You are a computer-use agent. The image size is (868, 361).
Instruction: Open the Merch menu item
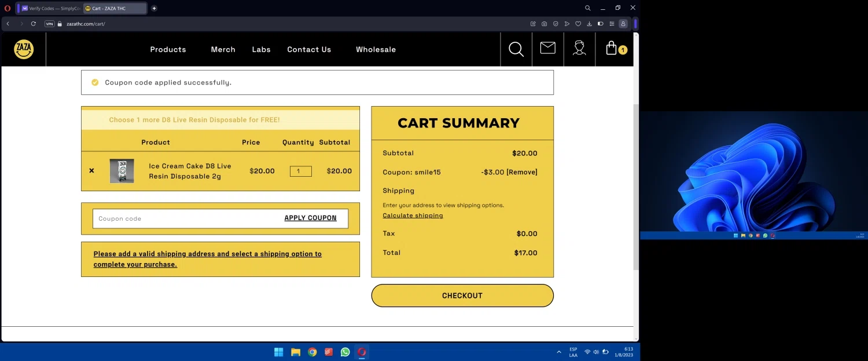click(x=223, y=49)
